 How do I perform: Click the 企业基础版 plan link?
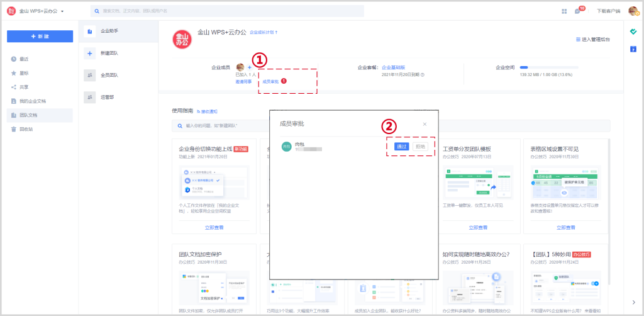[394, 67]
